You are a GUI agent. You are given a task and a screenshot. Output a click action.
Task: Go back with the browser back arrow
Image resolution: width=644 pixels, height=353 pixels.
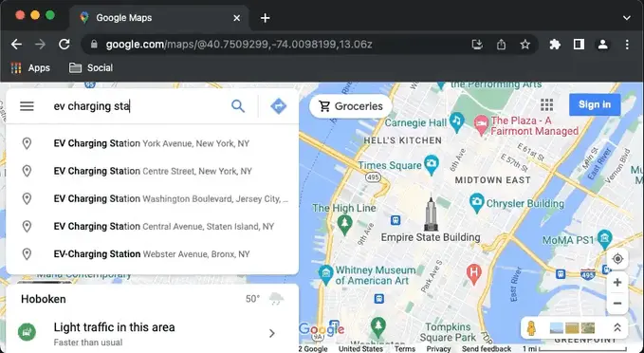coord(16,44)
